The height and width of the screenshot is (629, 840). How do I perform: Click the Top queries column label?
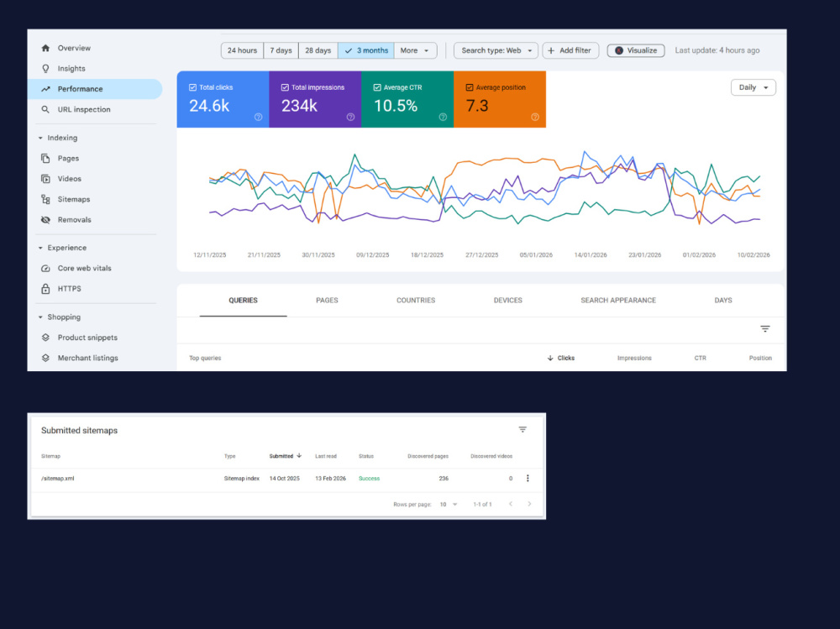coord(205,358)
